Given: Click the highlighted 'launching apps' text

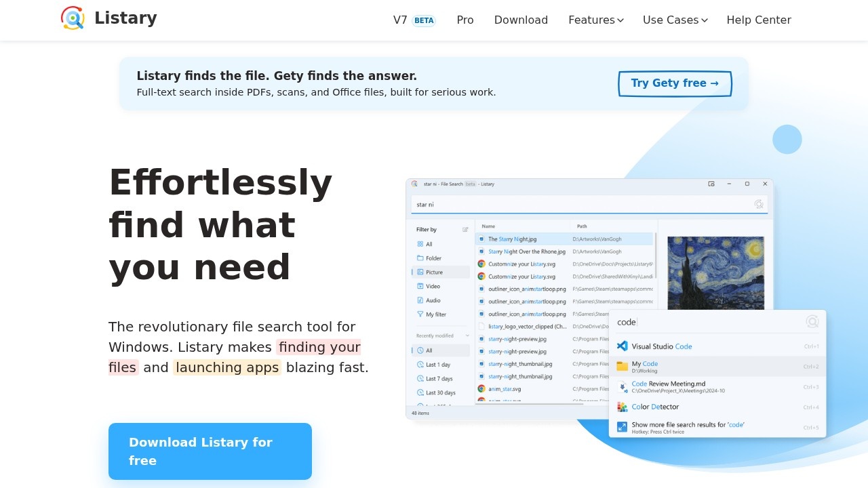Looking at the screenshot, I should pyautogui.click(x=227, y=367).
